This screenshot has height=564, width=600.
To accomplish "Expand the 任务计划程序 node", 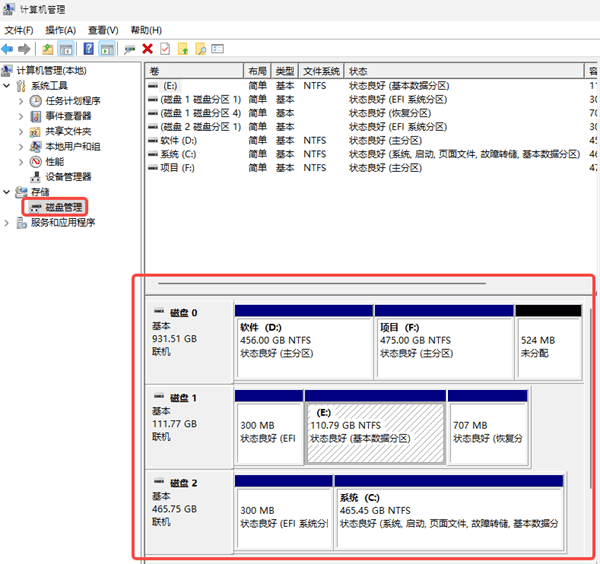I will pyautogui.click(x=21, y=101).
